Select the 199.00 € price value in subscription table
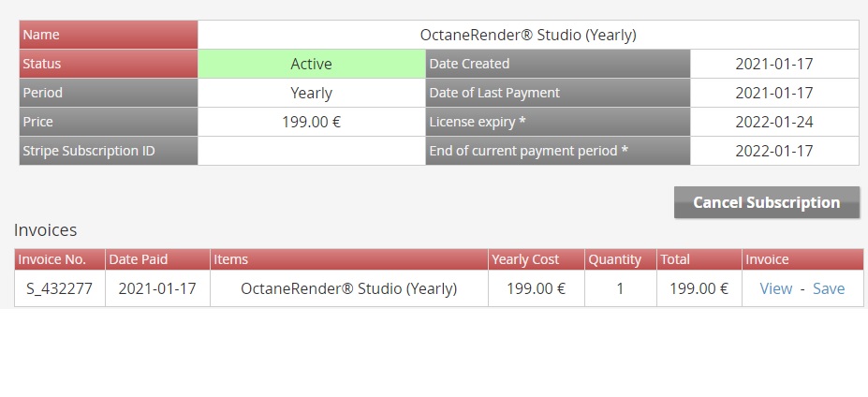Screen dimensions: 868x397 click(x=311, y=122)
